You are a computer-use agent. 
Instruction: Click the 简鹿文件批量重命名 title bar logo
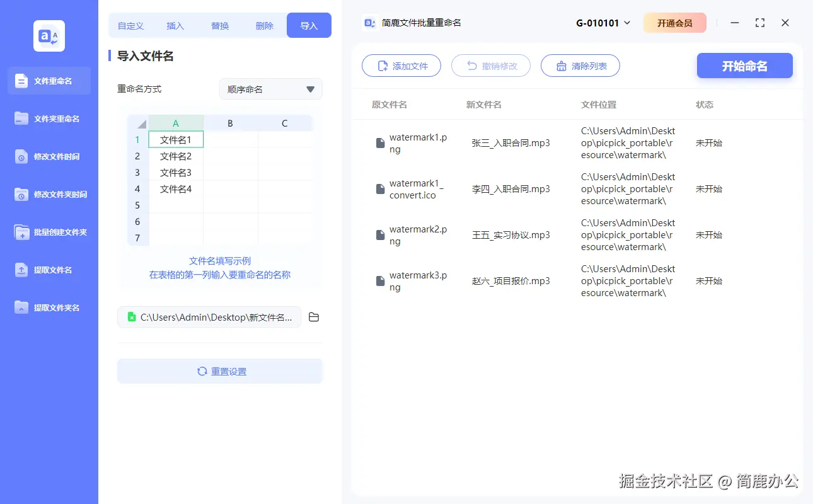pos(370,23)
